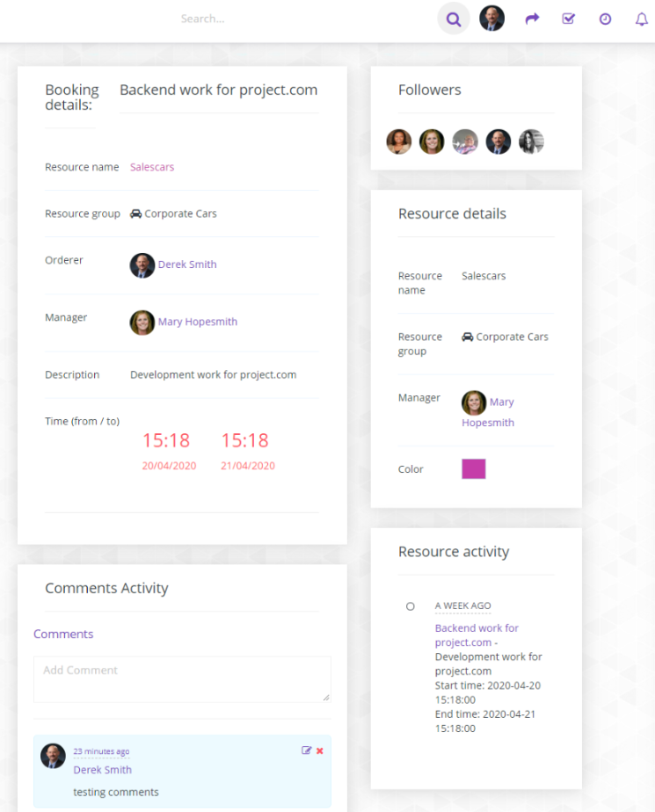655x812 pixels.
Task: Click the Resource activity timeline circle marker
Action: [411, 605]
